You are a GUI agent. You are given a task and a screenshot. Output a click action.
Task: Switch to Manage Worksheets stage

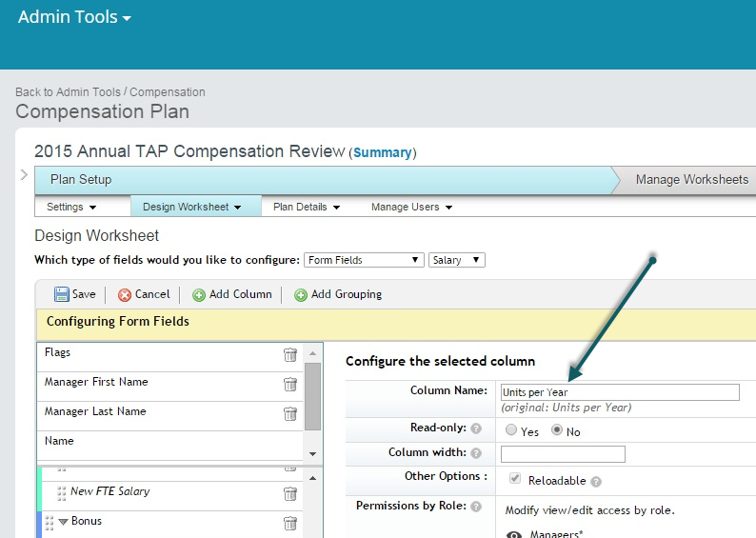coord(692,179)
